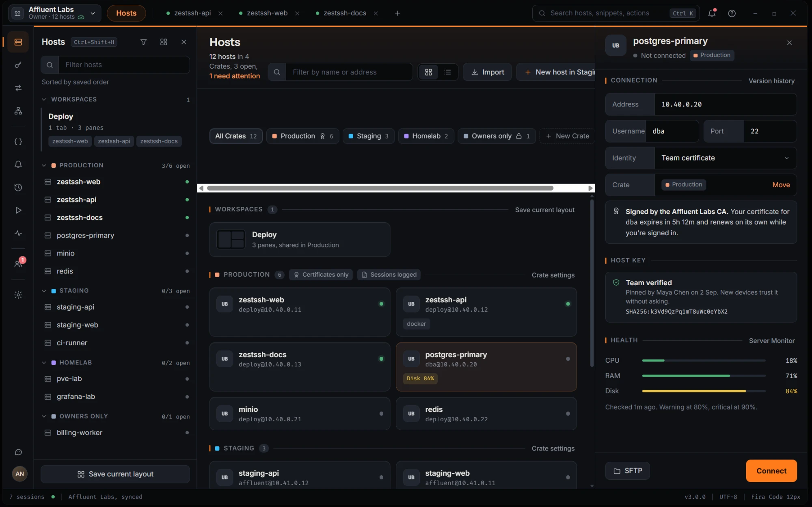This screenshot has width=812, height=507.
Task: Open the appearance sun icon in left rail
Action: (x=18, y=295)
